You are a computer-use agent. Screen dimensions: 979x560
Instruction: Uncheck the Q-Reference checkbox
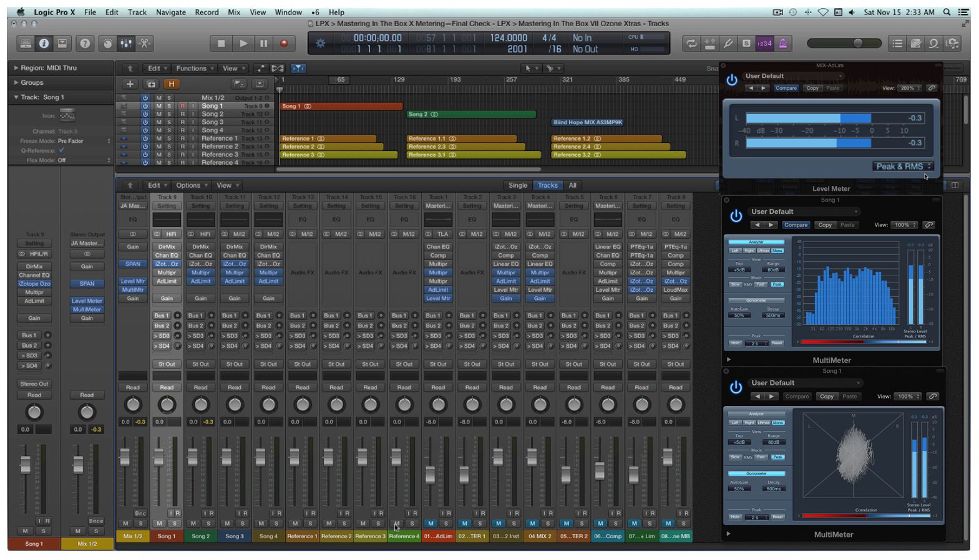point(61,150)
